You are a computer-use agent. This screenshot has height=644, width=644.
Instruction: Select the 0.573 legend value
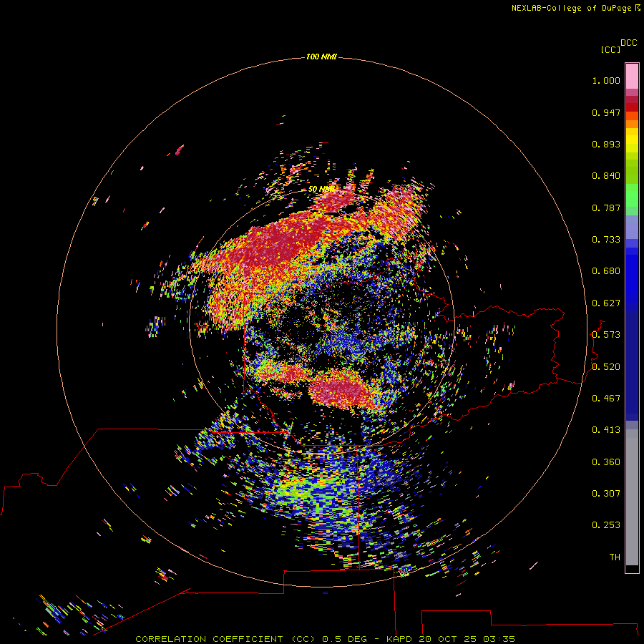606,335
